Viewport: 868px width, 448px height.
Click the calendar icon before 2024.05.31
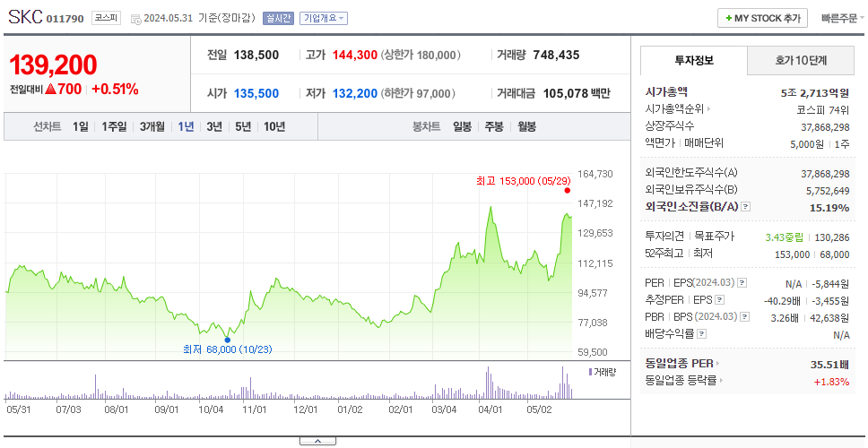tap(136, 19)
